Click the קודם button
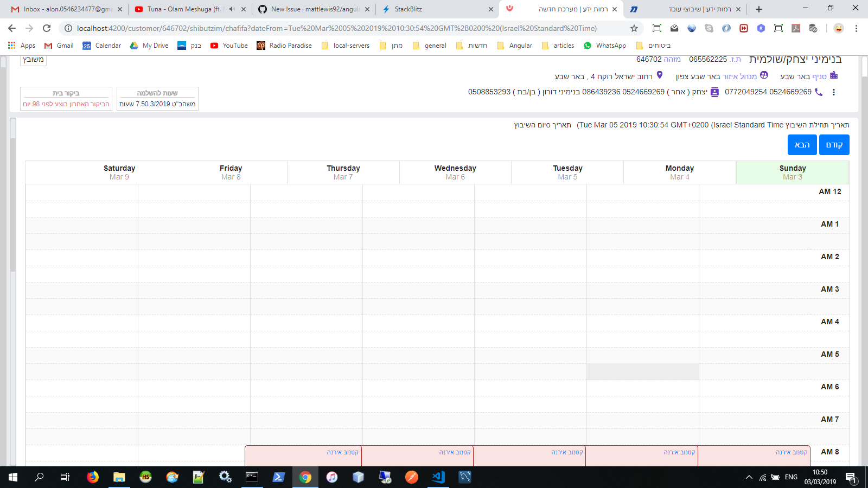 point(834,145)
